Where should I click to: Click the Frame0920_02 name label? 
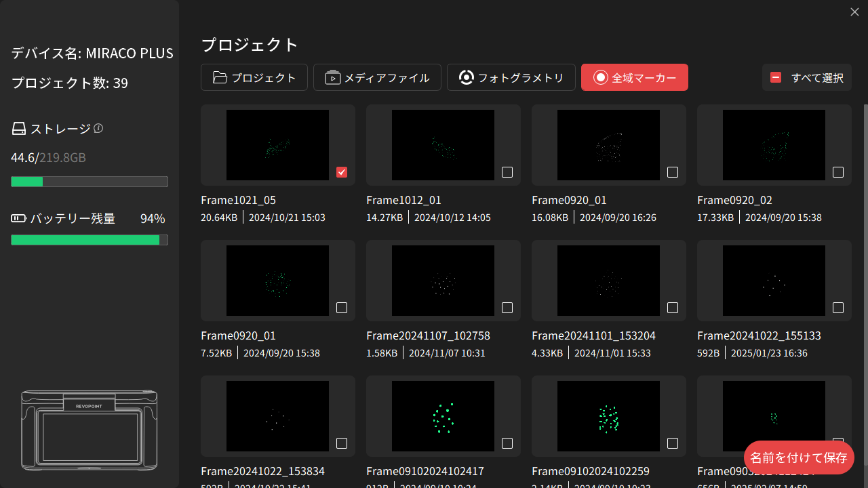pyautogui.click(x=734, y=200)
